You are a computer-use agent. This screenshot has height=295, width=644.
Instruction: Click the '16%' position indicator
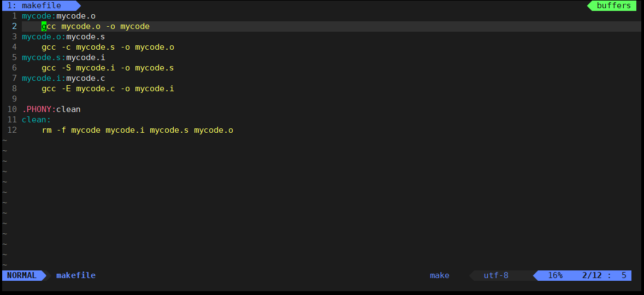(556, 275)
